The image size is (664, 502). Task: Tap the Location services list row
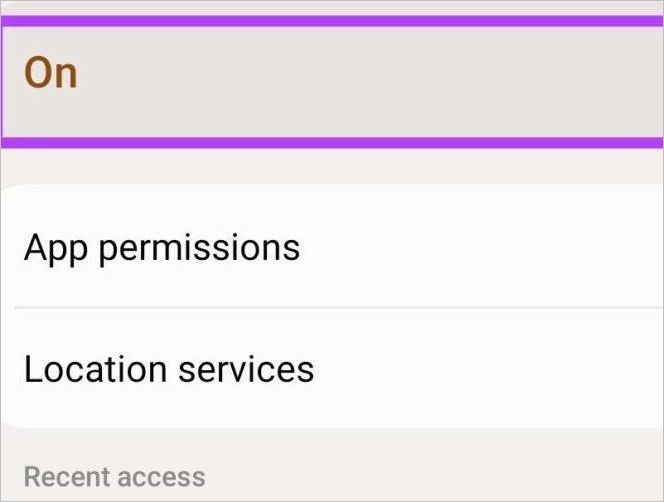(332, 369)
